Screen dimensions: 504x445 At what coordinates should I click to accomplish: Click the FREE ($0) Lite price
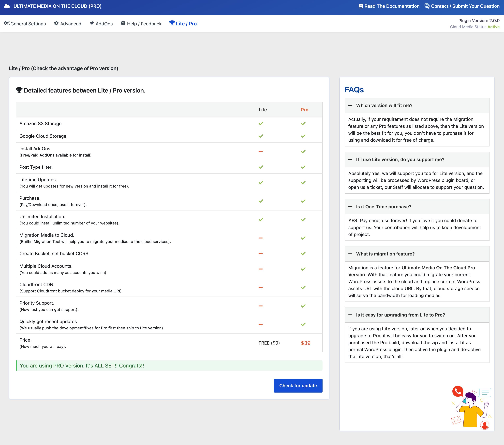[269, 343]
